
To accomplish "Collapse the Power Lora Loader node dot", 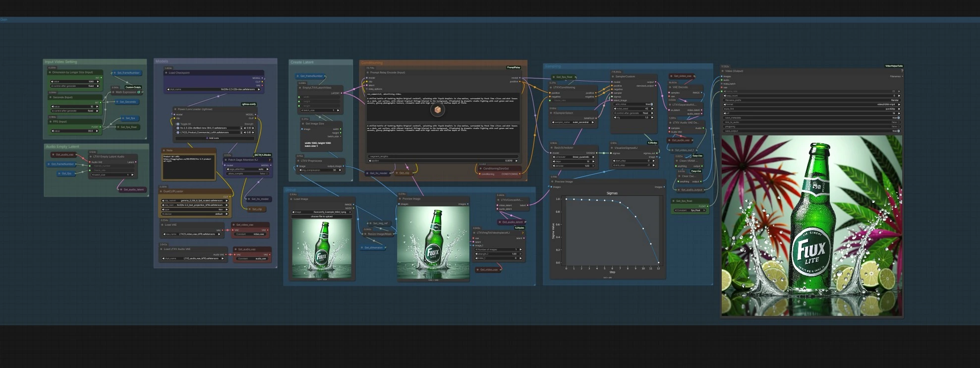I will [x=175, y=109].
